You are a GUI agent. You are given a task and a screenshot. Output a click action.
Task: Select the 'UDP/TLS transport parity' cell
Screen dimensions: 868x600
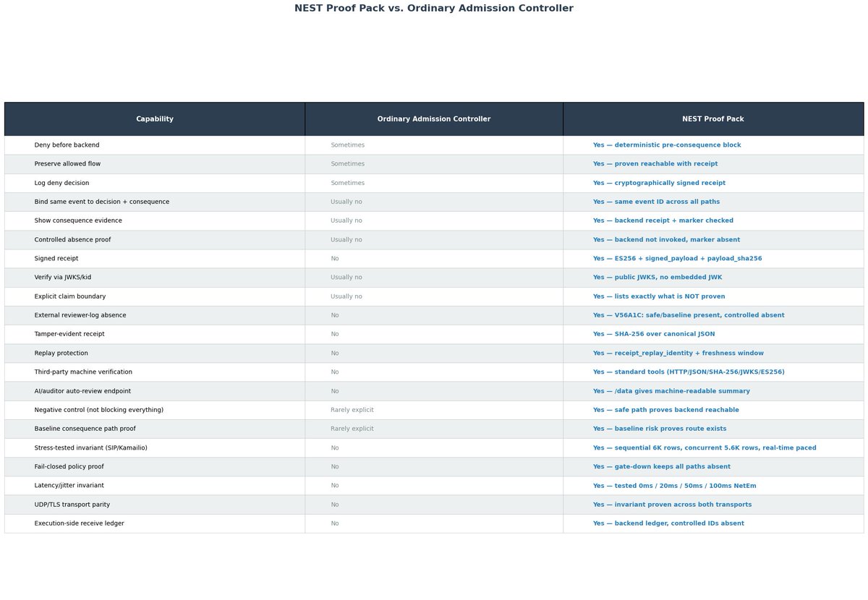coord(155,505)
